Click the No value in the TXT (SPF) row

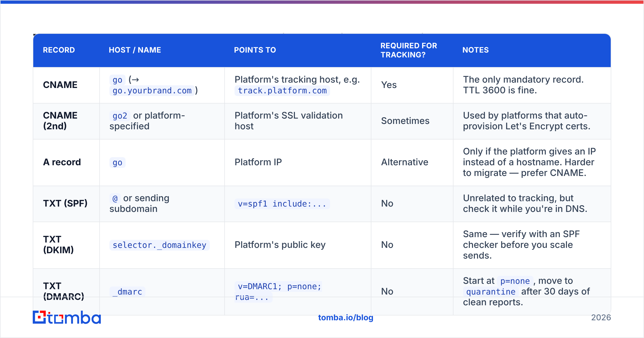tap(387, 203)
